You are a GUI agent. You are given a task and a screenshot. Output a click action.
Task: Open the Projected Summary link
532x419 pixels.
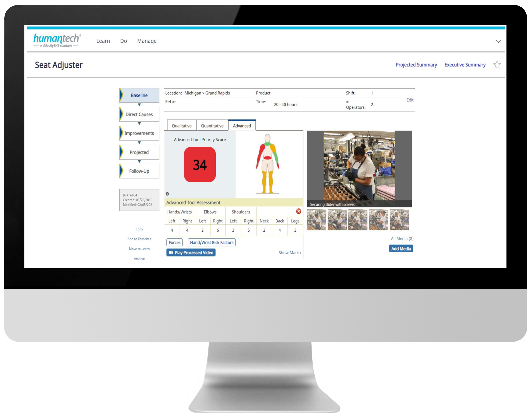pyautogui.click(x=416, y=65)
